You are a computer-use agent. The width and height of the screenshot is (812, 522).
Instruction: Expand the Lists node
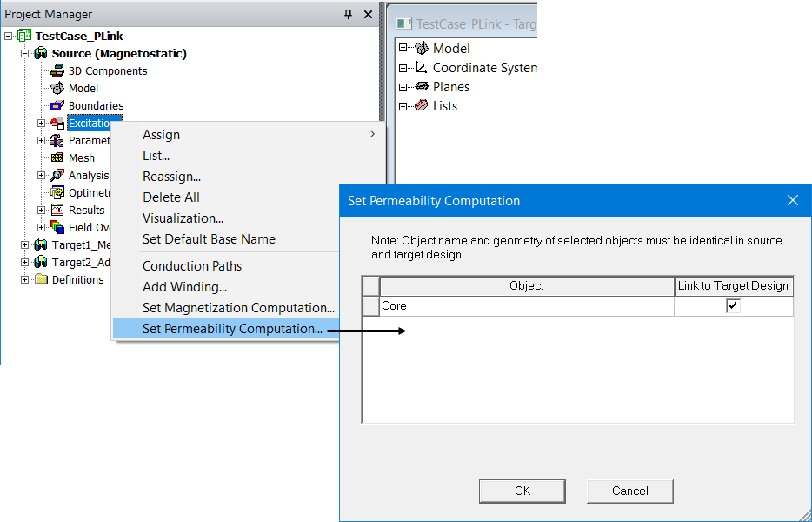pyautogui.click(x=403, y=106)
